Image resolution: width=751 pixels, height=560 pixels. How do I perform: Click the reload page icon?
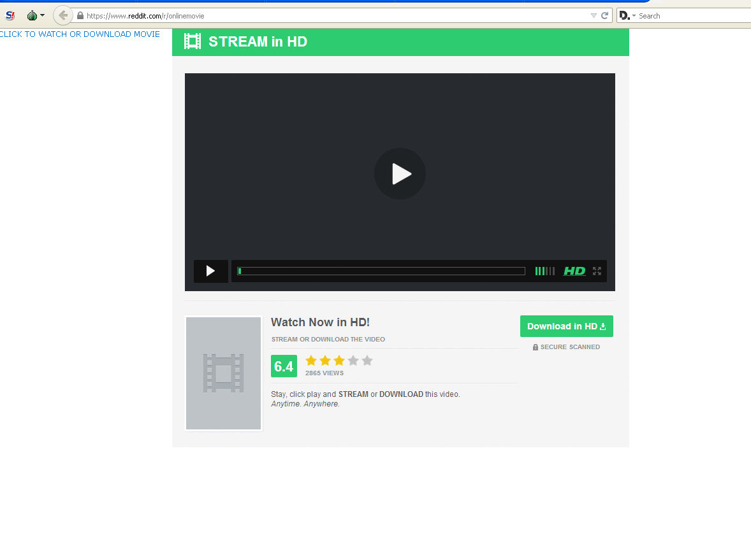[x=604, y=15]
